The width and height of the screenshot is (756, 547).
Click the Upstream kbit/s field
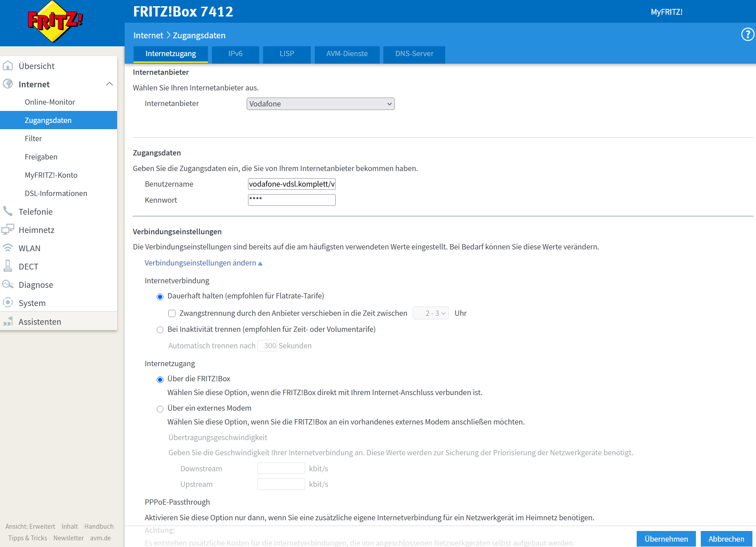[281, 484]
